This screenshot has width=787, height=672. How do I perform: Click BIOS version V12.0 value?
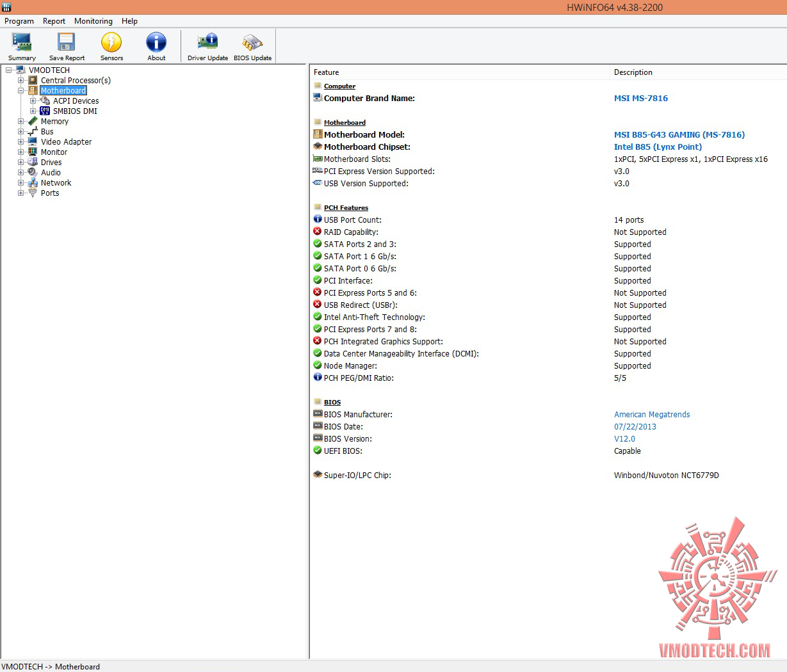click(x=624, y=439)
